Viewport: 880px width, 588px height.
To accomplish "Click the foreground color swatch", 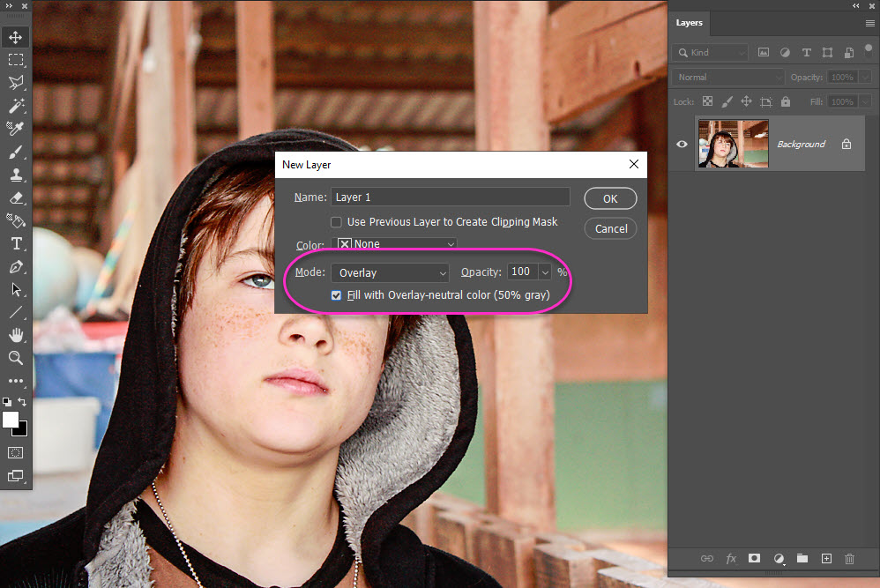I will click(10, 419).
